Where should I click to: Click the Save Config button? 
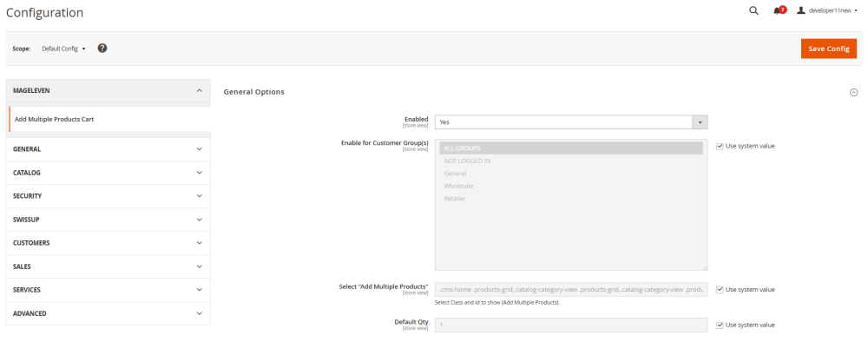tap(829, 49)
